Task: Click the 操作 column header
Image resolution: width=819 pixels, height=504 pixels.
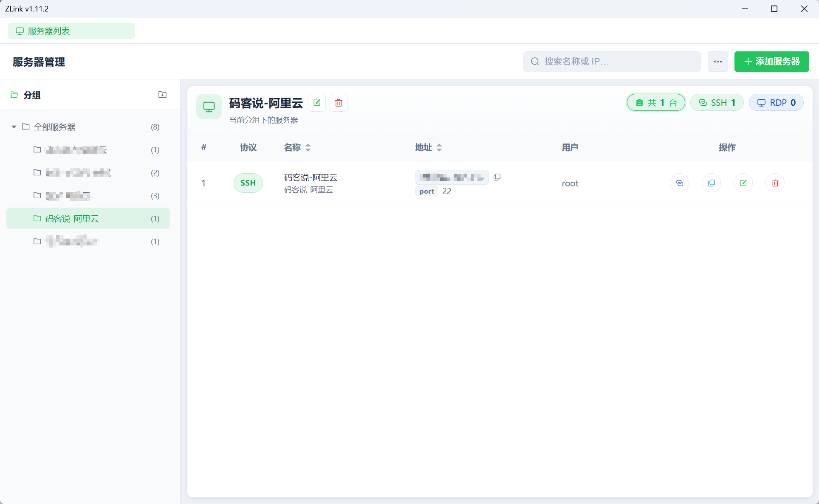Action: (727, 147)
